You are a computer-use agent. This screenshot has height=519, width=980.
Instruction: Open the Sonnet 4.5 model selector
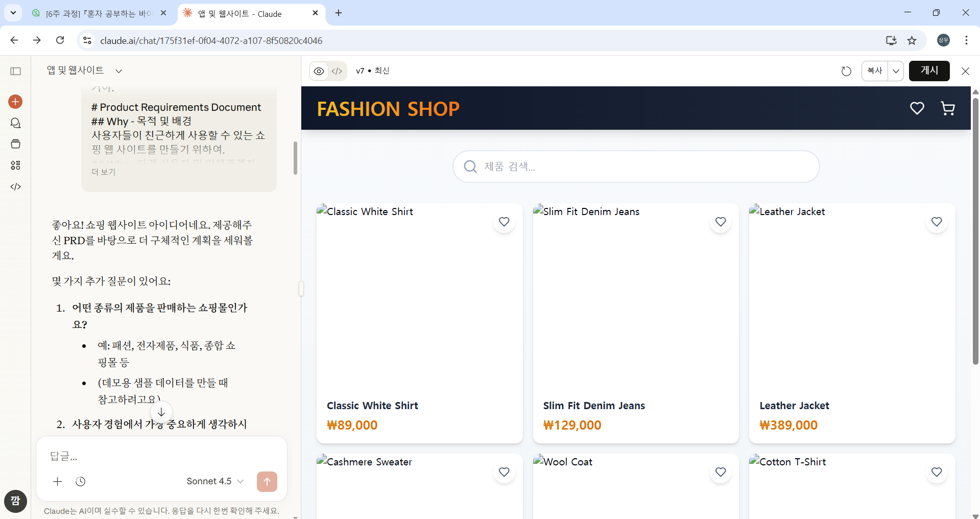[215, 481]
